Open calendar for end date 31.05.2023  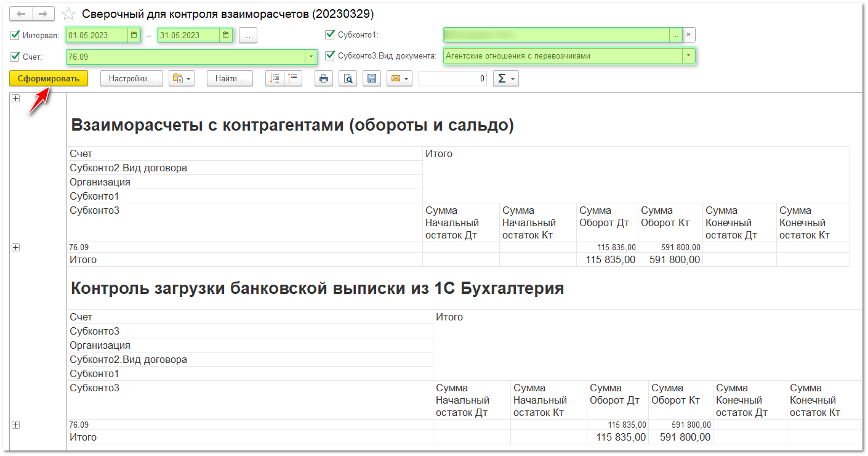(226, 35)
